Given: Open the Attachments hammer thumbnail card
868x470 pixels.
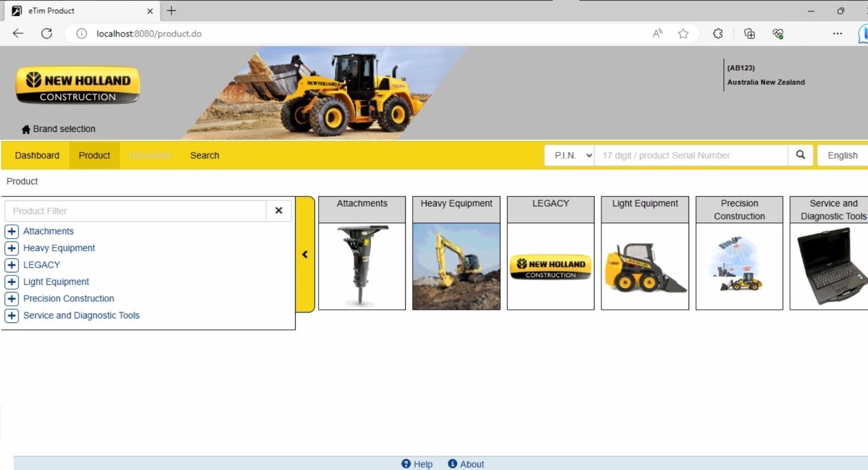Looking at the screenshot, I should [x=362, y=266].
